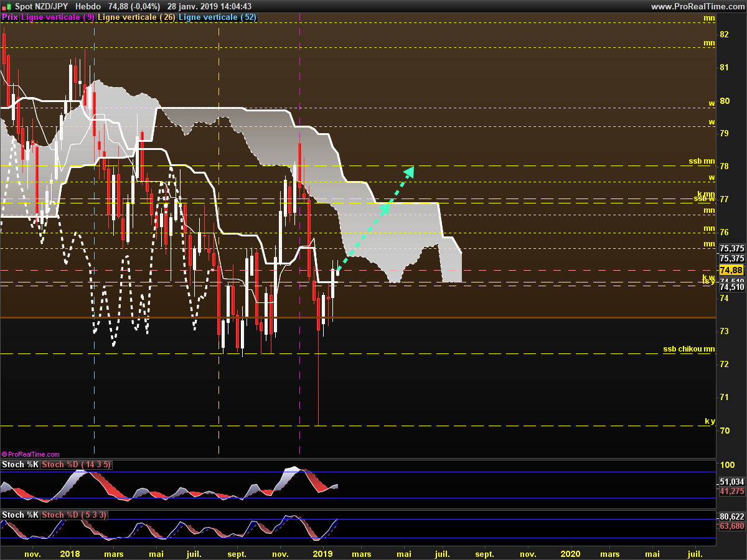Select the Stoch %D ( 5 3 3 ) label
The width and height of the screenshot is (747, 560).
pyautogui.click(x=73, y=515)
